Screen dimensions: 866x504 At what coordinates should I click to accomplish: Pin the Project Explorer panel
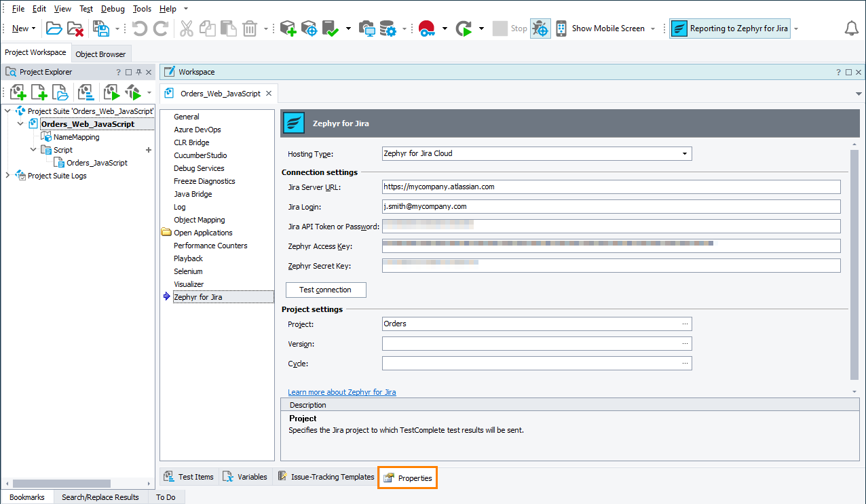(x=138, y=72)
